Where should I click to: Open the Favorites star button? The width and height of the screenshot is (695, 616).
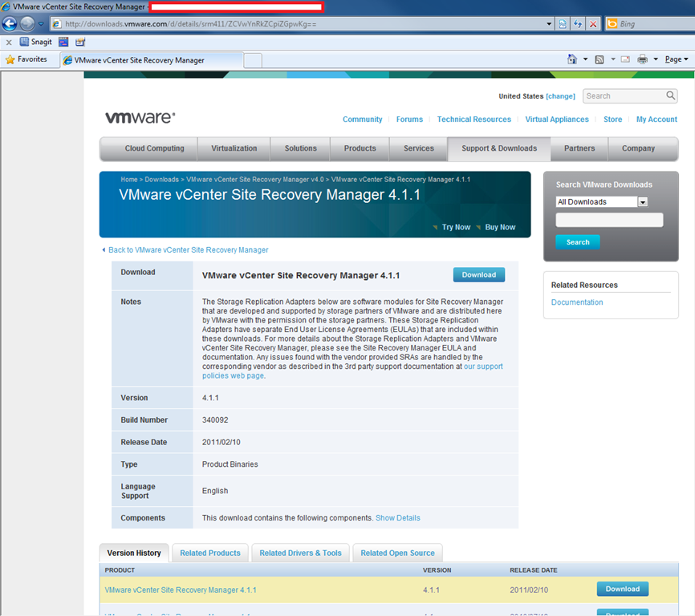(x=26, y=59)
